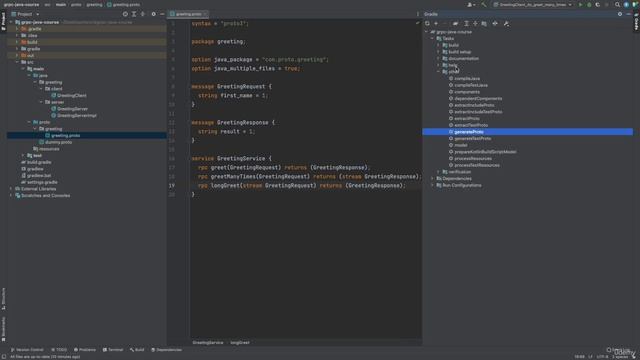
Task: Open Gradle tool window side tab
Action: [x=636, y=21]
